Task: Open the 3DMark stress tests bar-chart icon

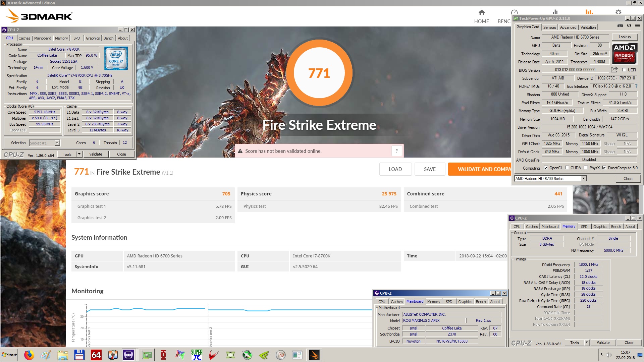Action: 555,12
